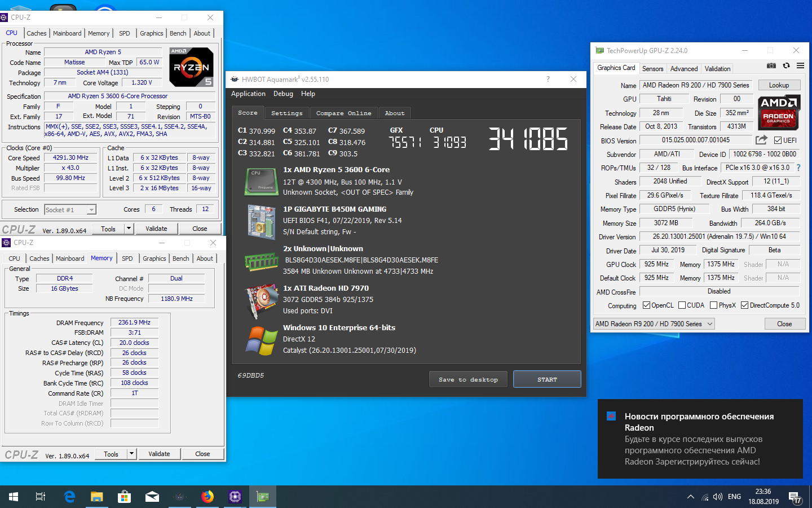
Task: Switch to Validation tab in GPU-Z
Action: (717, 68)
